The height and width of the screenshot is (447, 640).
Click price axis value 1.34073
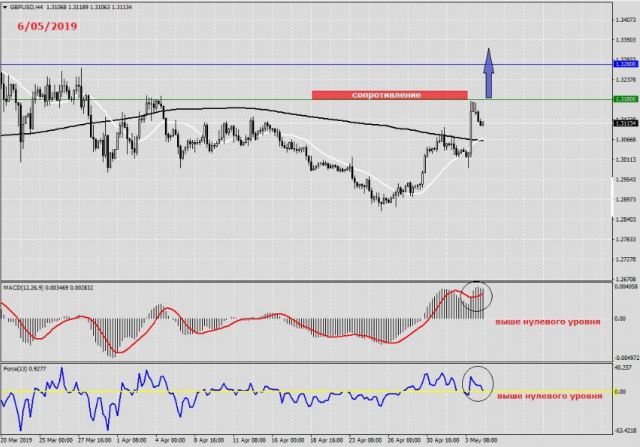[626, 20]
